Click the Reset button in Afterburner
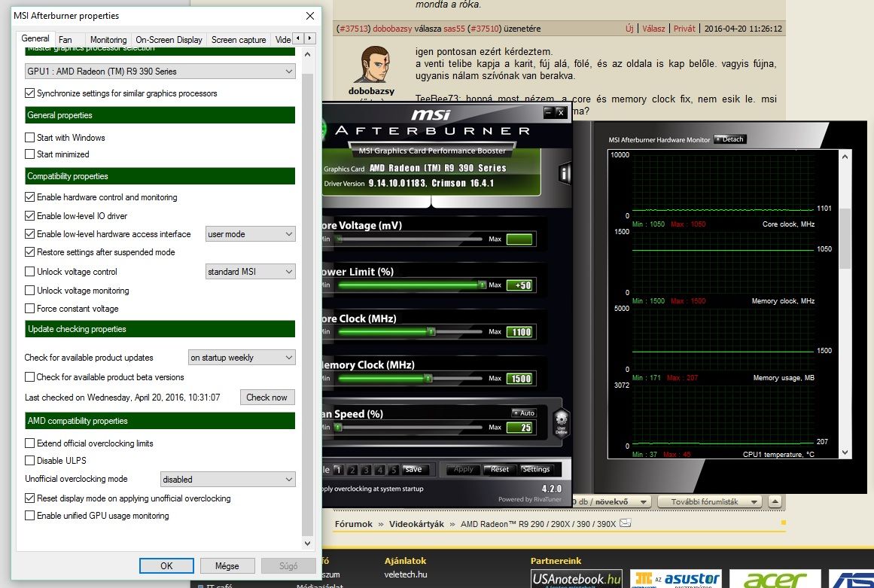874x588 pixels. [499, 469]
